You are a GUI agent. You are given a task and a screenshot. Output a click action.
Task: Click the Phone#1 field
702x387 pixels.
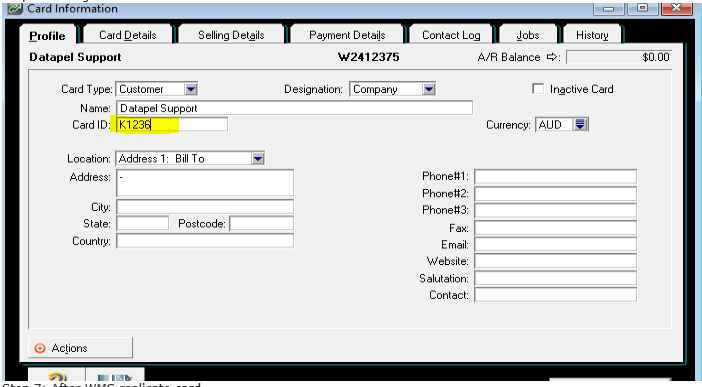click(x=556, y=176)
